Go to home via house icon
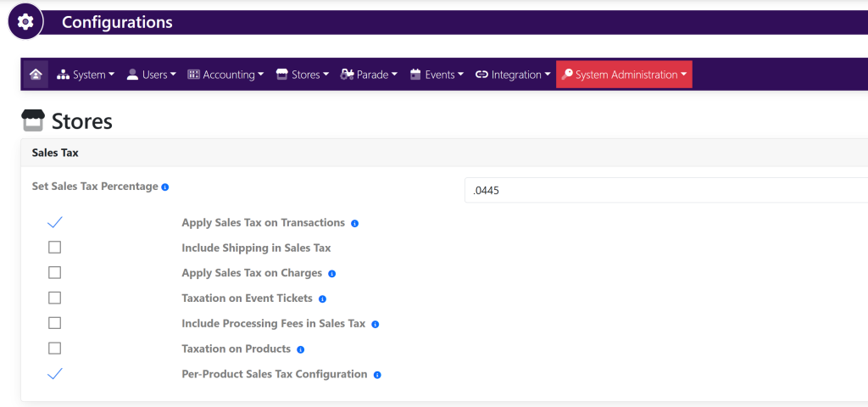The width and height of the screenshot is (868, 407). pos(36,75)
